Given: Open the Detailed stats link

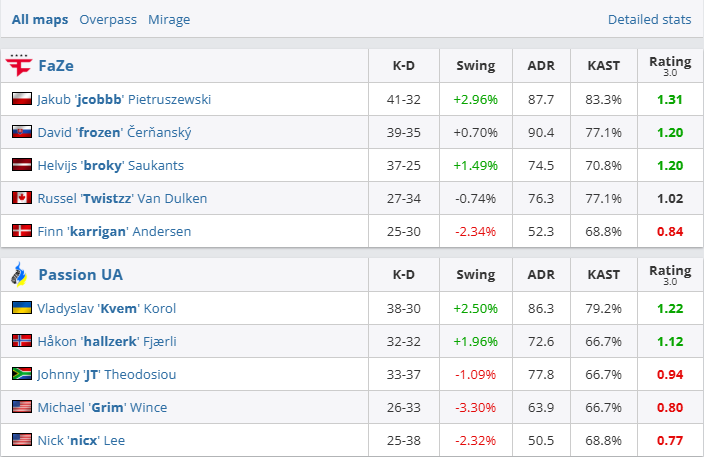Looking at the screenshot, I should point(649,19).
